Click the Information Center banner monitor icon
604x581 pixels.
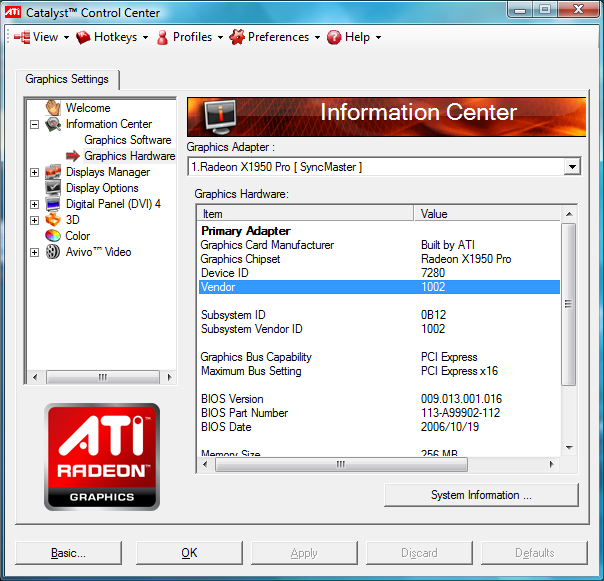tap(220, 117)
